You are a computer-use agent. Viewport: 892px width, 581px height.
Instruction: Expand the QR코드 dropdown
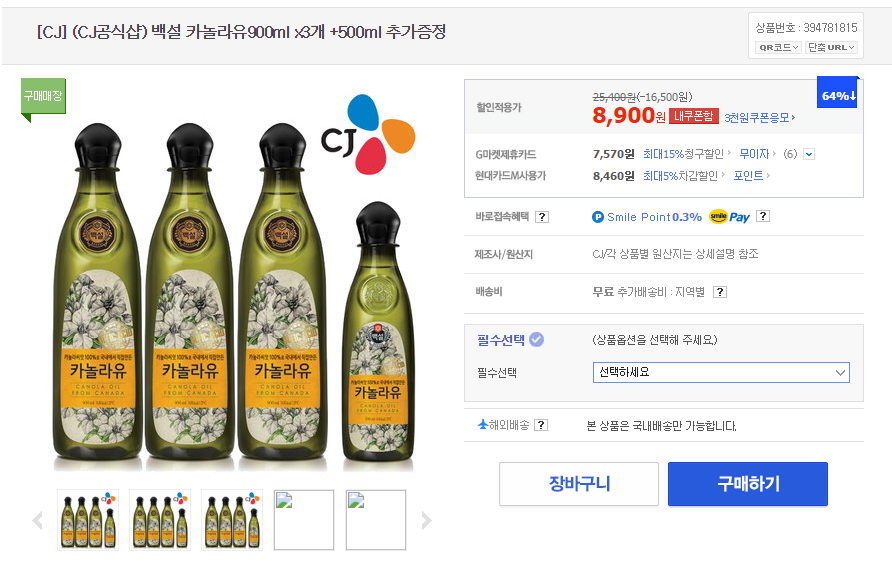(778, 47)
